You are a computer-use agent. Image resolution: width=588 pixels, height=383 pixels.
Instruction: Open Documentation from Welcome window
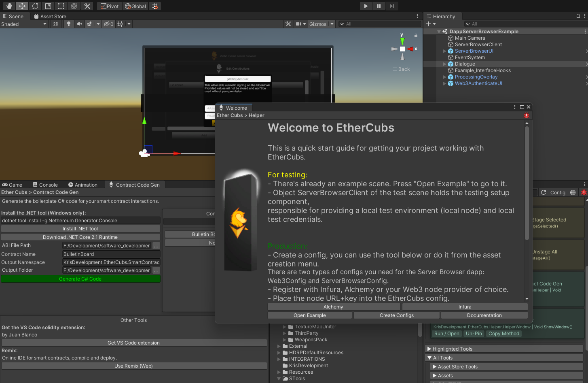(484, 315)
